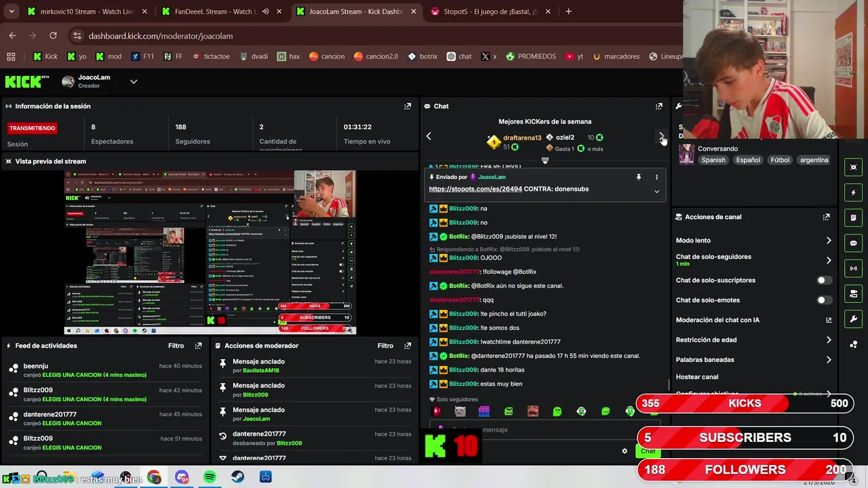Open the tictactoe bookmark
The width and height of the screenshot is (868, 488).
pos(211,56)
